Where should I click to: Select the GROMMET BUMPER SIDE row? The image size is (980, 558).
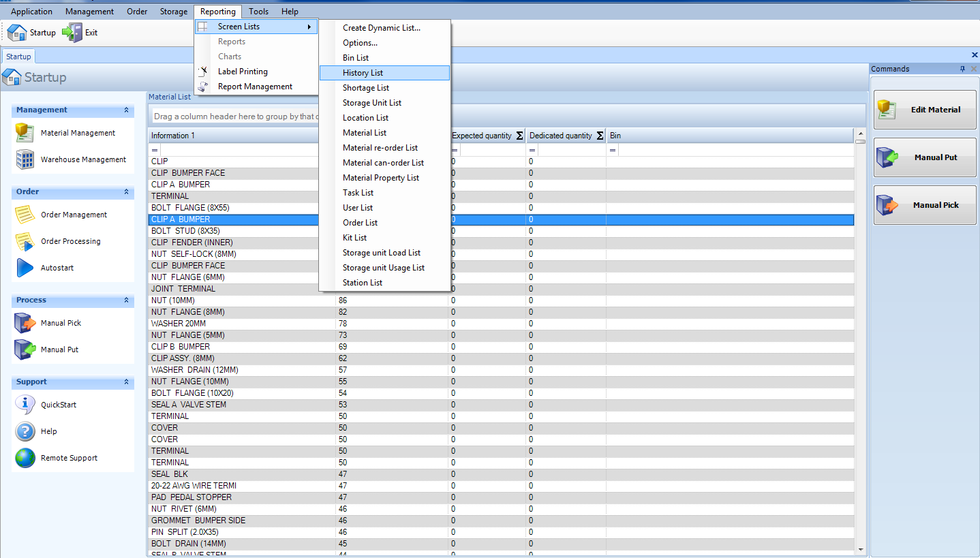[501, 521]
